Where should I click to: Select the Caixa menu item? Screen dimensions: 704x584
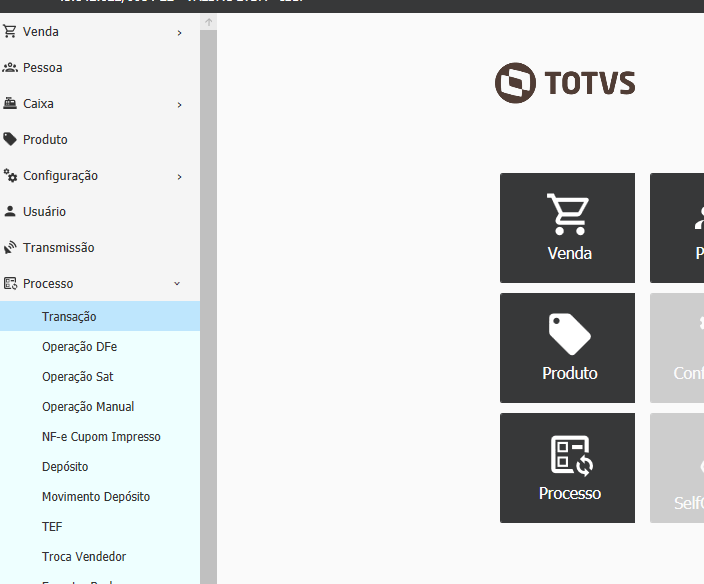100,103
